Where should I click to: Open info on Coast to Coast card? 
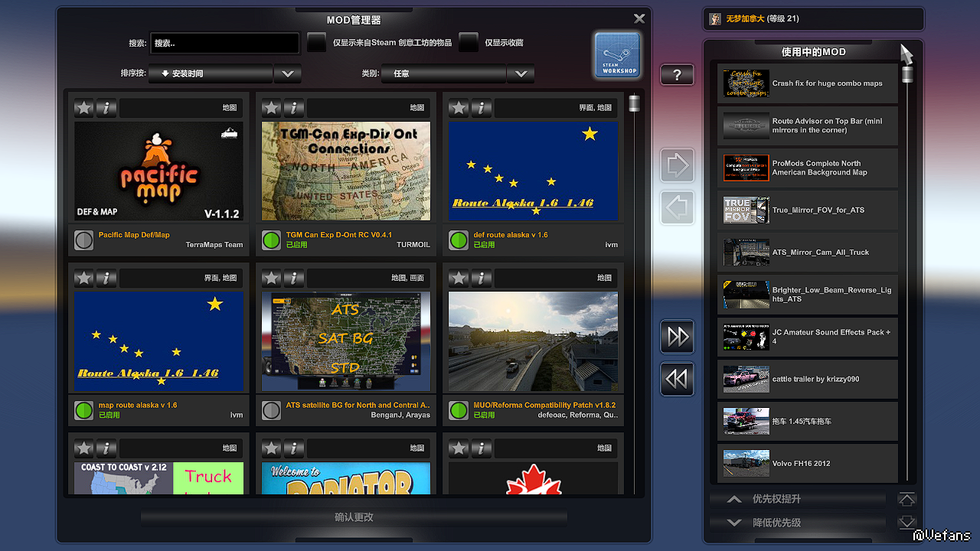click(106, 448)
